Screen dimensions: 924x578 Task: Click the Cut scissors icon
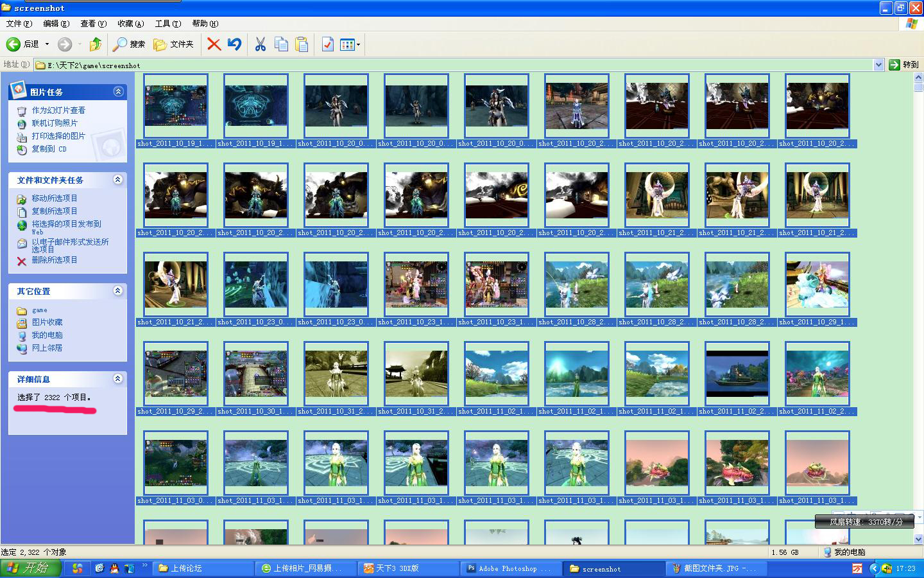260,44
